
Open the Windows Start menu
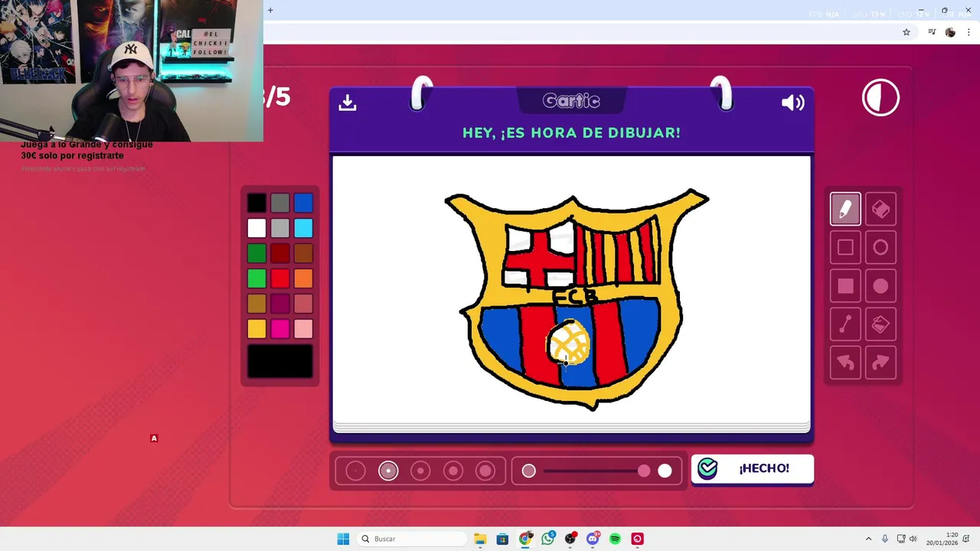coord(343,539)
